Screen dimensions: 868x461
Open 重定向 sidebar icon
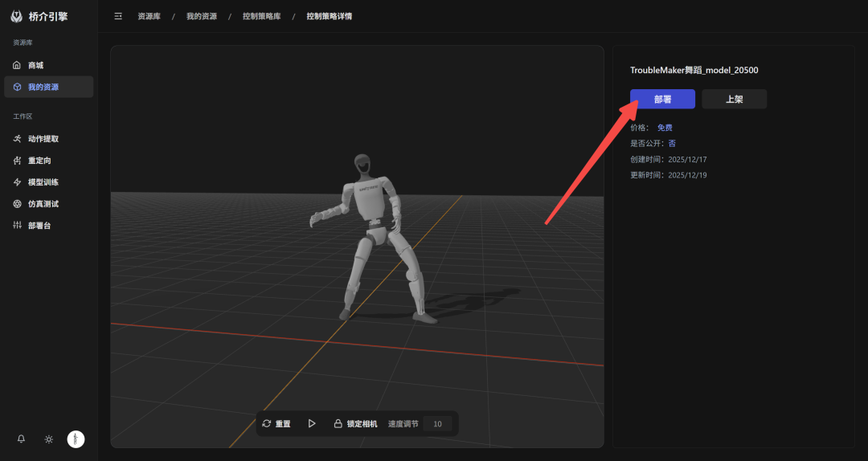click(17, 161)
